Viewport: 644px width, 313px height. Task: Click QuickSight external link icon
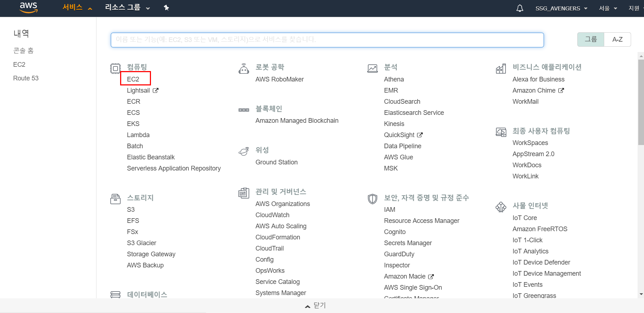click(420, 135)
